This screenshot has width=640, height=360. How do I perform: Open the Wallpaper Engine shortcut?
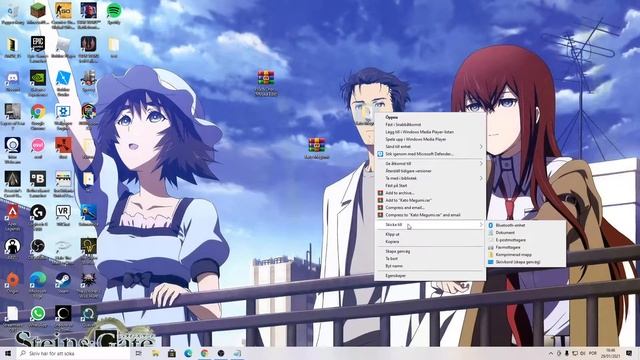click(x=63, y=116)
